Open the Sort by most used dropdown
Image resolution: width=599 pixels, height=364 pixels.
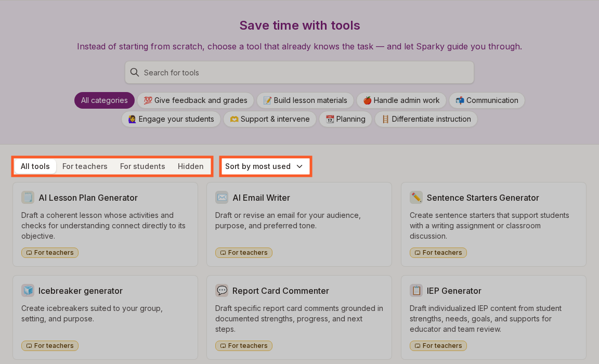[x=266, y=166]
